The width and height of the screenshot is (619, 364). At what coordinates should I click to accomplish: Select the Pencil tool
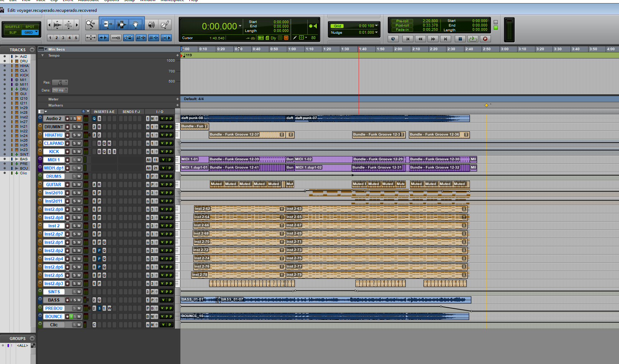[x=165, y=24]
